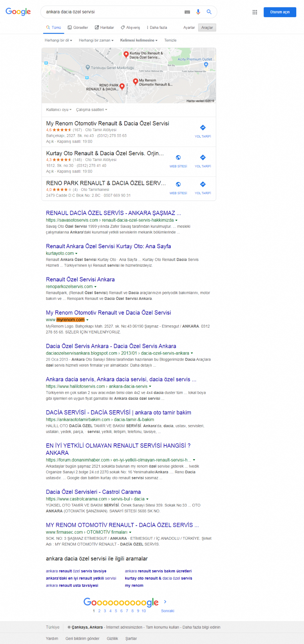304x644 pixels.
Task: Open the Google apps grid icon
Action: [x=255, y=12]
